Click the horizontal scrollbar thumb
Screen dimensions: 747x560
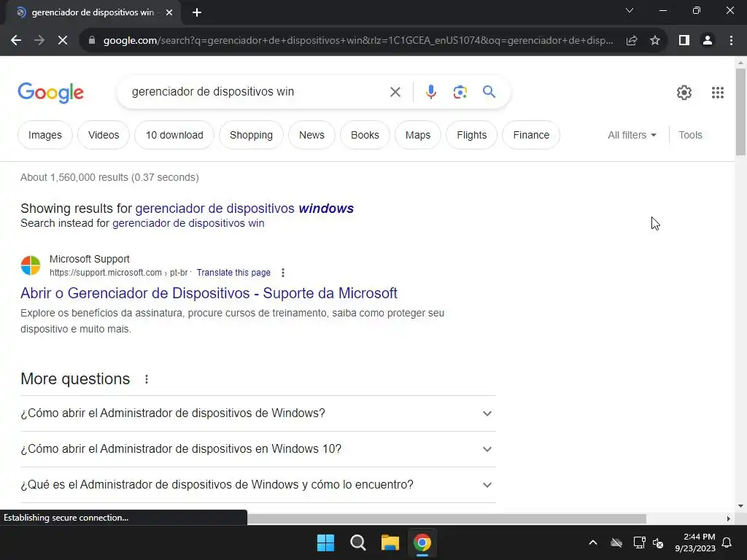tap(446, 518)
